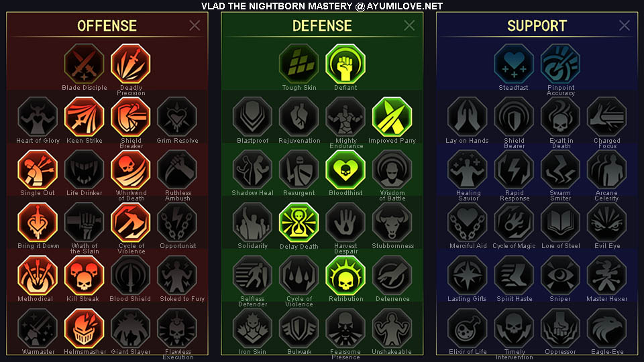Close the Defense mastery panel
The image size is (644, 362).
[409, 25]
